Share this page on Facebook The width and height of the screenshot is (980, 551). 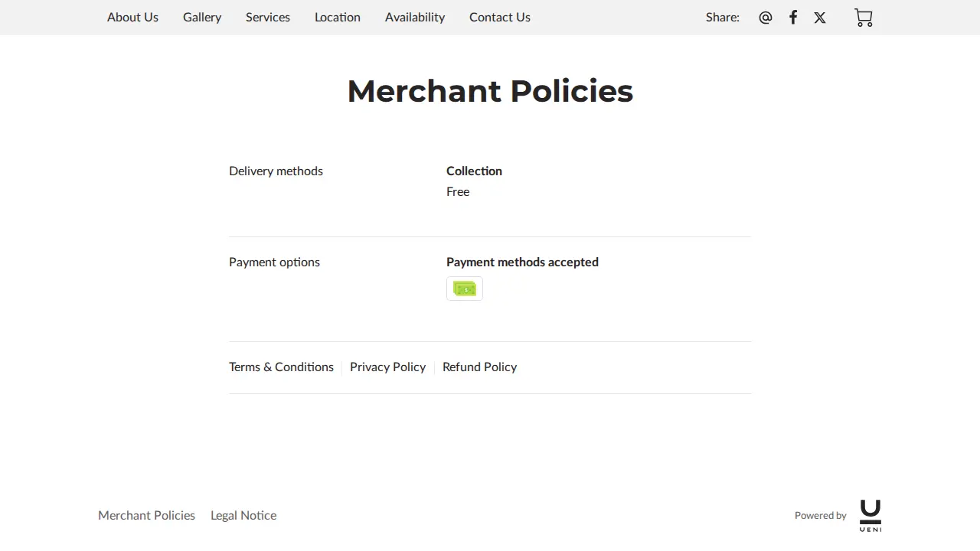[x=793, y=18]
